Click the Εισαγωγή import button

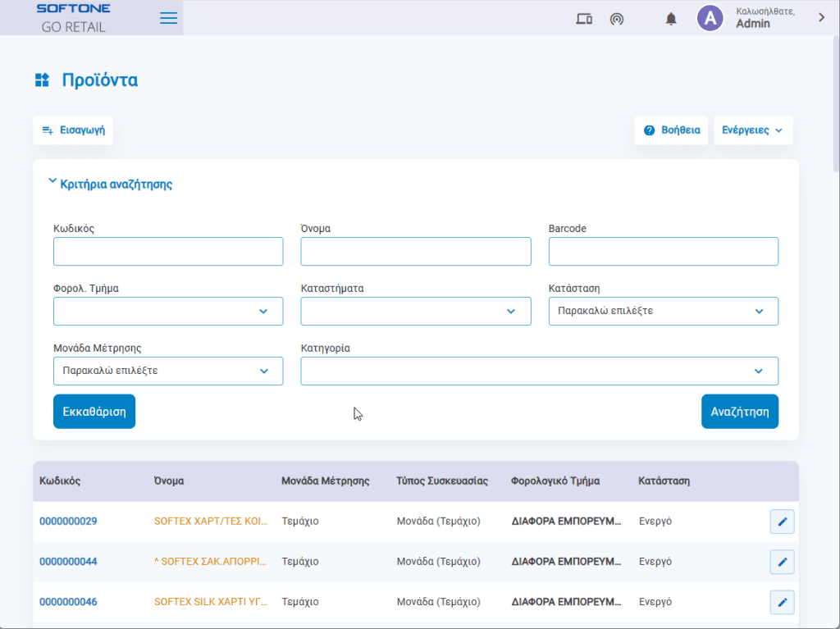click(x=73, y=130)
